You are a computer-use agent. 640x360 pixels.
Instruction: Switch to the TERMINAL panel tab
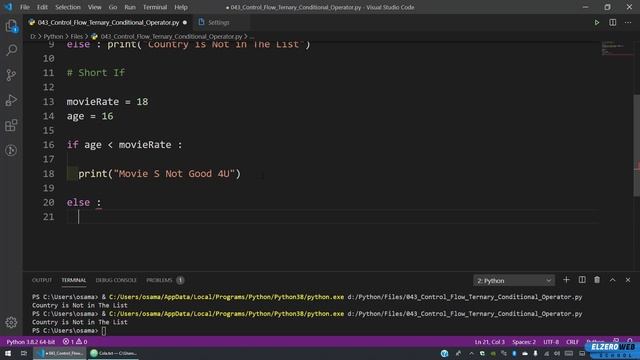[x=74, y=280]
